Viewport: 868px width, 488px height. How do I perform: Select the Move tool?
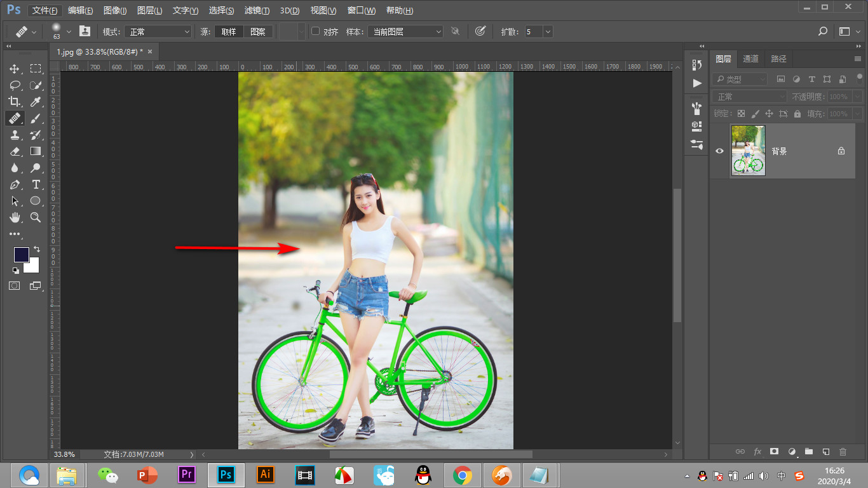point(15,69)
